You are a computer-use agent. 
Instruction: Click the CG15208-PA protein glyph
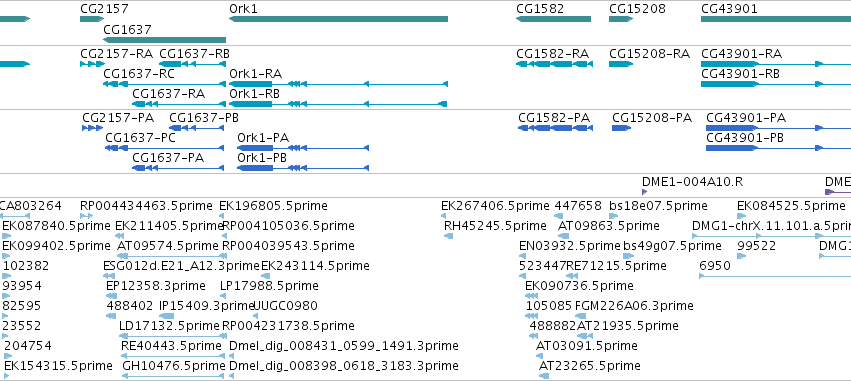(x=621, y=128)
